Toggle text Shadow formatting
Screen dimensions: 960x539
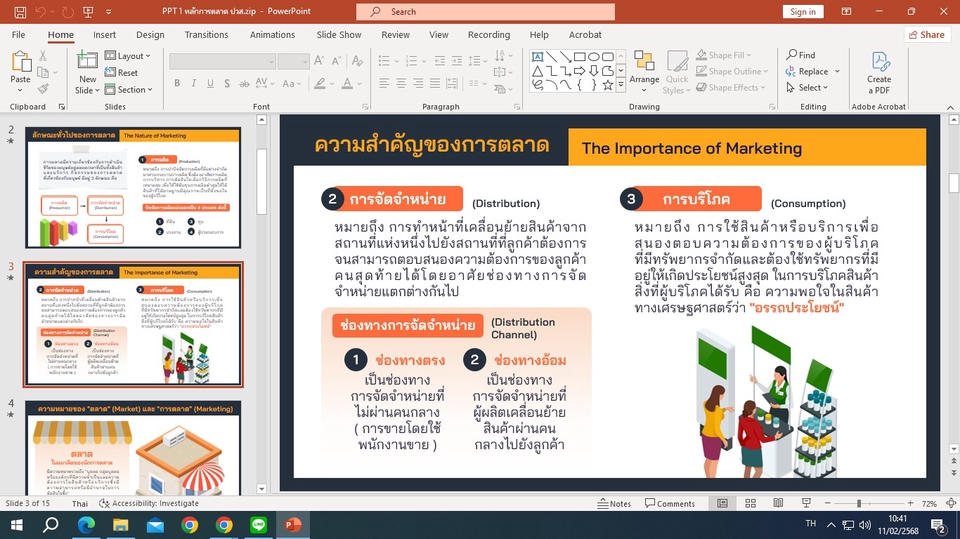227,83
